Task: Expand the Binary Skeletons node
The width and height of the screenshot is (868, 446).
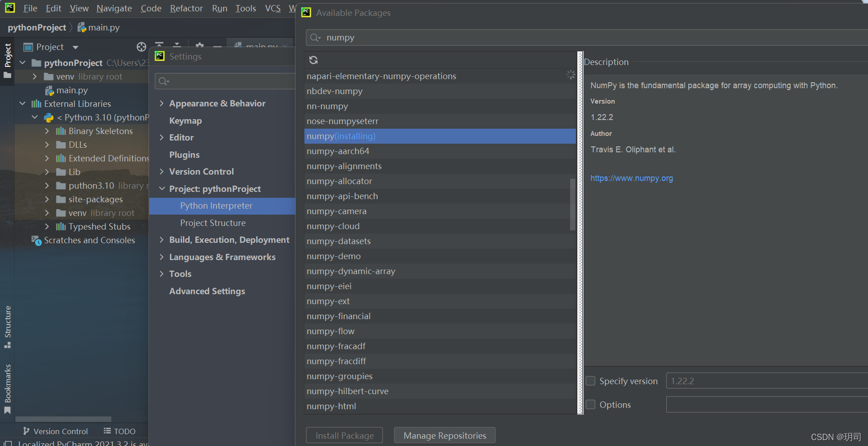Action: point(47,131)
